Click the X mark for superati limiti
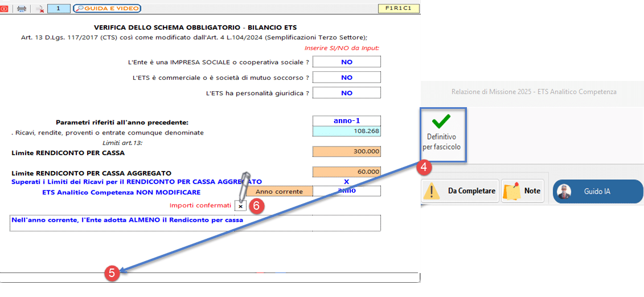Viewport: 644px width, 297px height. pos(346,181)
